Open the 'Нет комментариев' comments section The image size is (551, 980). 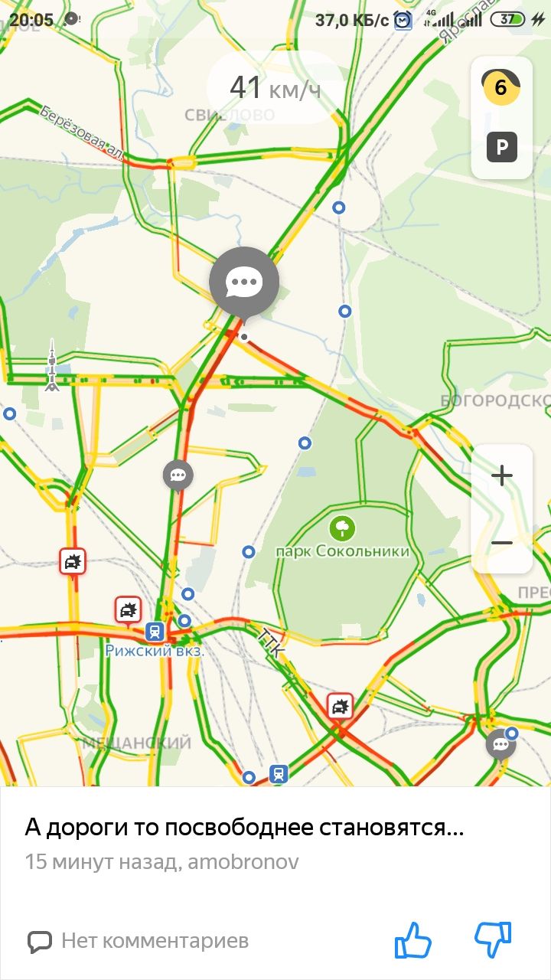point(138,940)
